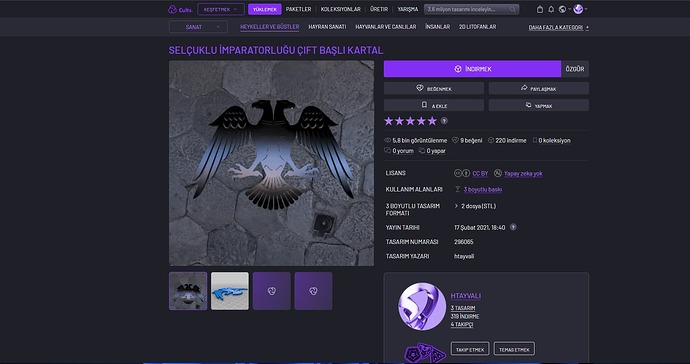The height and width of the screenshot is (364, 690).
Task: Select the Hayran Sanatı category tab
Action: pos(327,27)
